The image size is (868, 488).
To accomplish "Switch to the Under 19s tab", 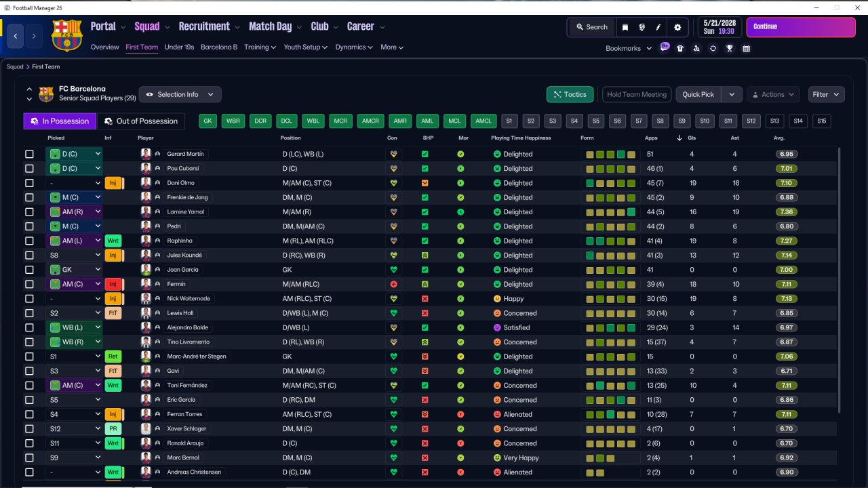I will tap(179, 47).
